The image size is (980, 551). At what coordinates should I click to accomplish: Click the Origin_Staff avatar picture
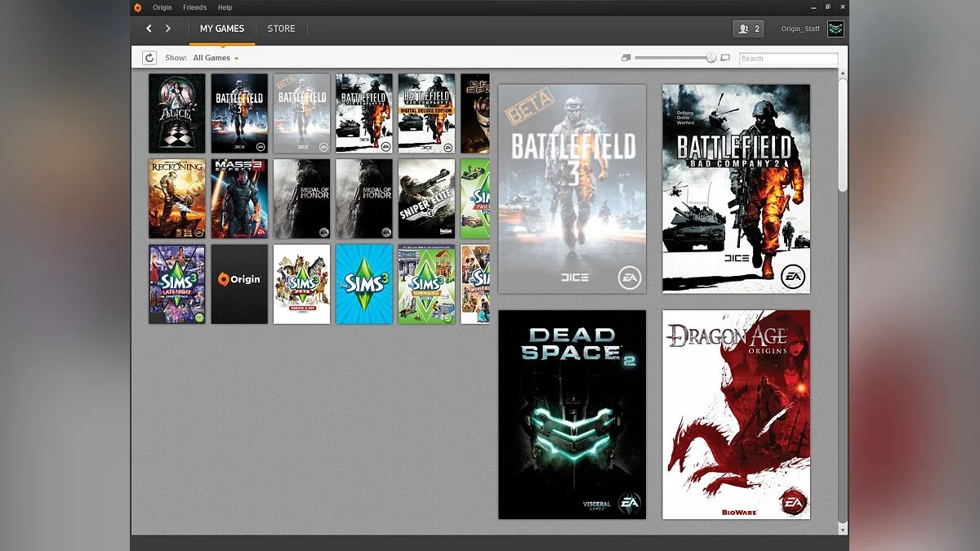(835, 29)
